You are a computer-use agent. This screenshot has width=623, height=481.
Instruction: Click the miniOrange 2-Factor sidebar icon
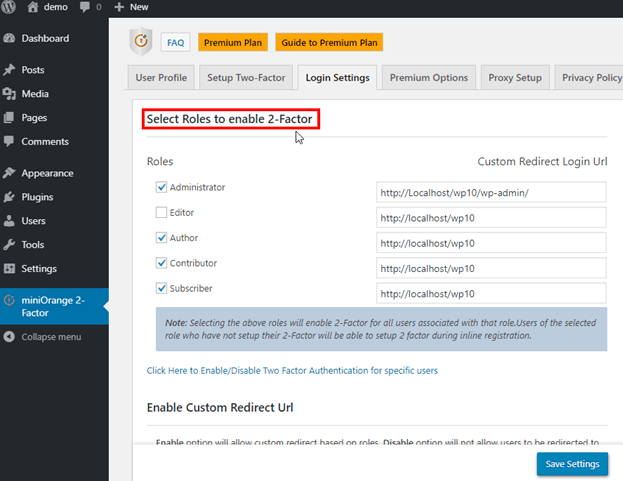pos(9,300)
